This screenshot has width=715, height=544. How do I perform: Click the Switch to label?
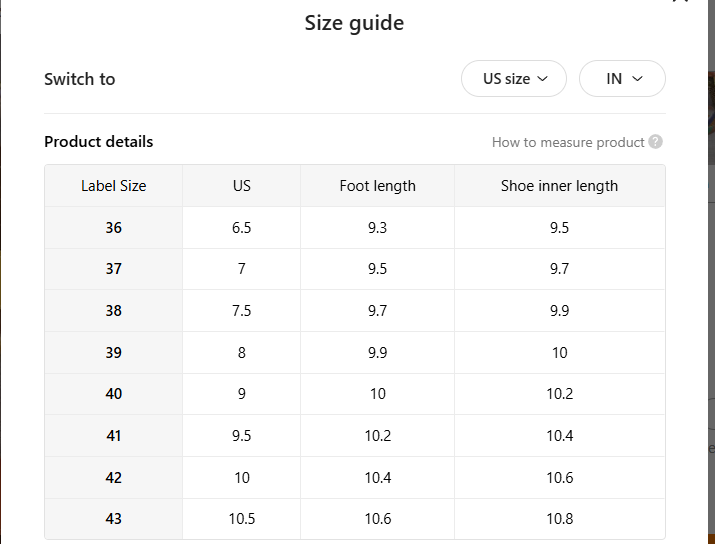pyautogui.click(x=80, y=79)
